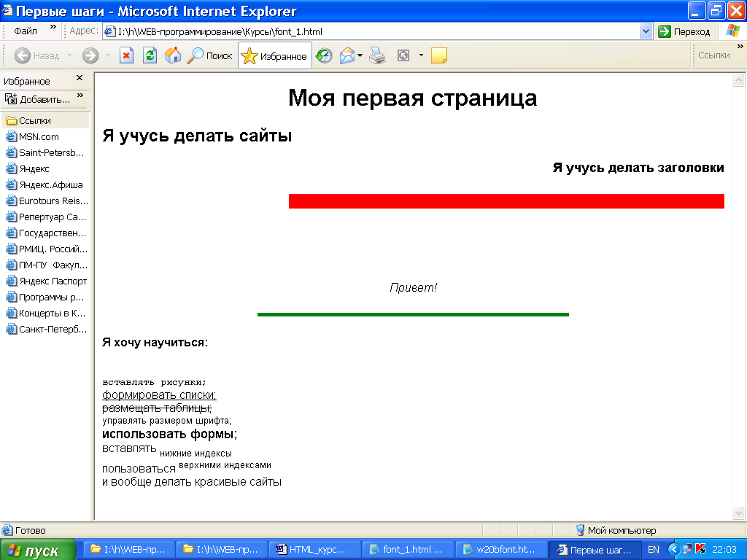747x560 pixels.
Task: Click the Search (Поиск) magnifier button
Action: pyautogui.click(x=209, y=55)
